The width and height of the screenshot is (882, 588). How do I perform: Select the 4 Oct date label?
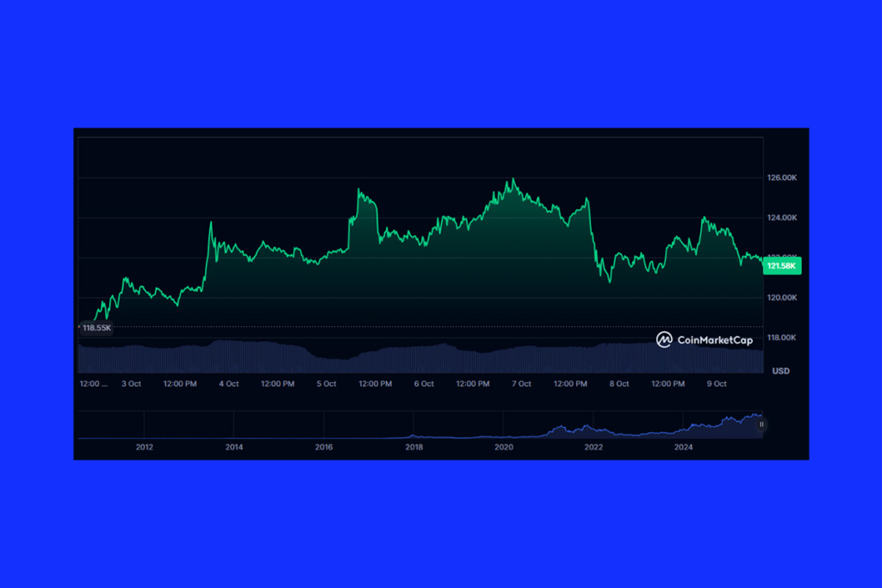pyautogui.click(x=228, y=384)
